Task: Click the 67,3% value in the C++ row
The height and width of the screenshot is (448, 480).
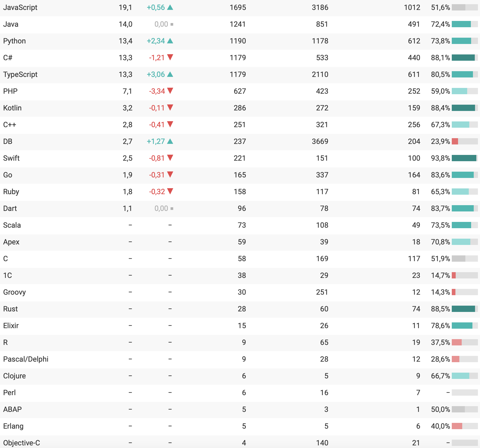Action: click(x=441, y=125)
